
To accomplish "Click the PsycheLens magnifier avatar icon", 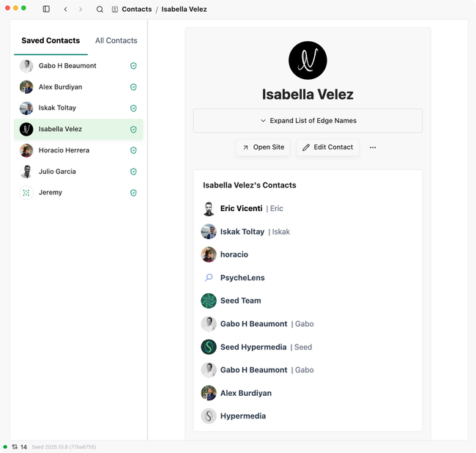I will click(209, 278).
